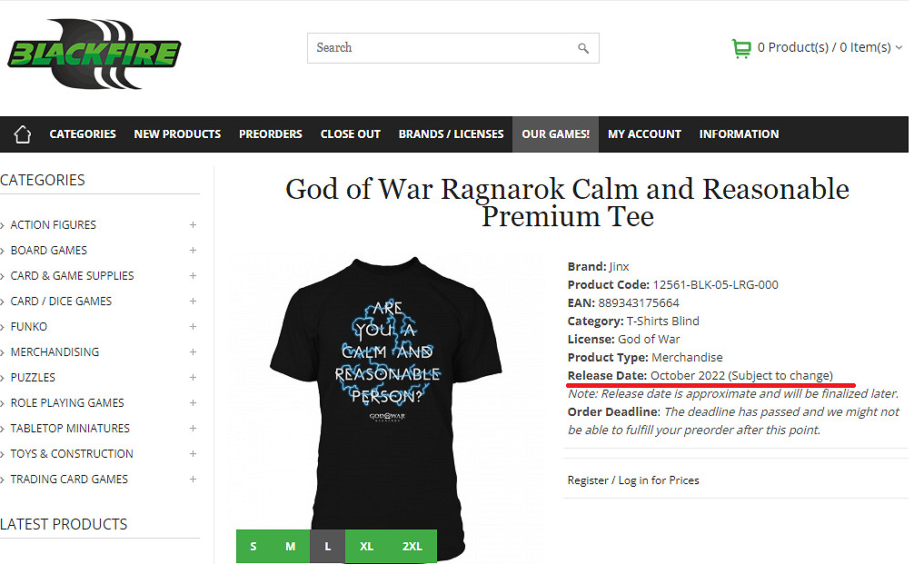Open the Preorders menu
The image size is (924, 564).
pos(270,134)
